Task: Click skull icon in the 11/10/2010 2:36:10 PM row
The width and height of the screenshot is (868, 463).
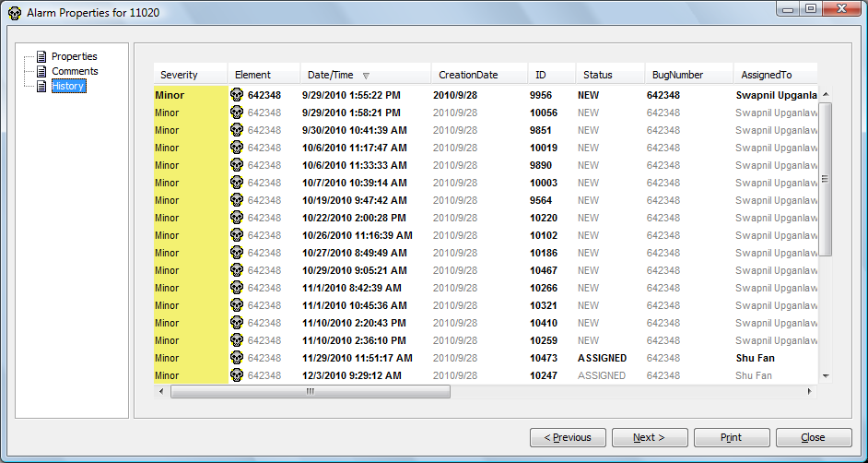Action: point(237,340)
